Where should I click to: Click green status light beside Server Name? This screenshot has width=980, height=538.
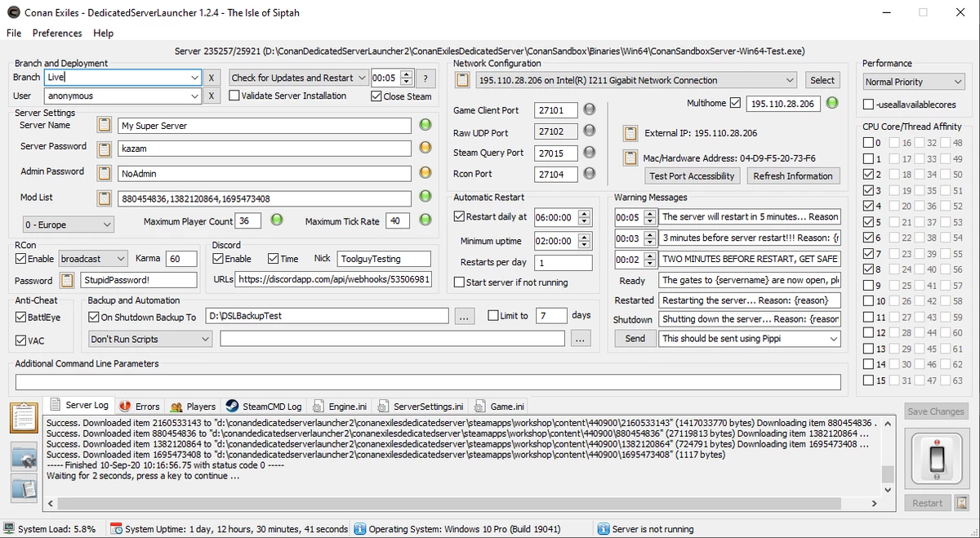425,125
